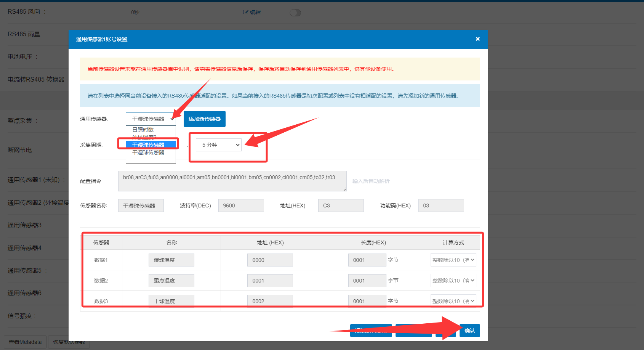
Task: Open the 数据2 计算方式 dropdown
Action: 453,281
